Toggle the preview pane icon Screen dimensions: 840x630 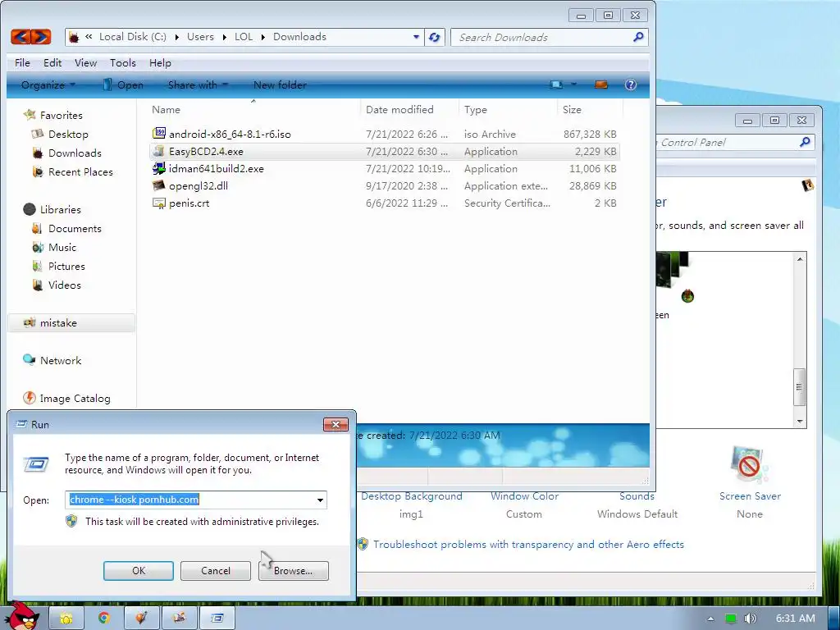point(601,84)
